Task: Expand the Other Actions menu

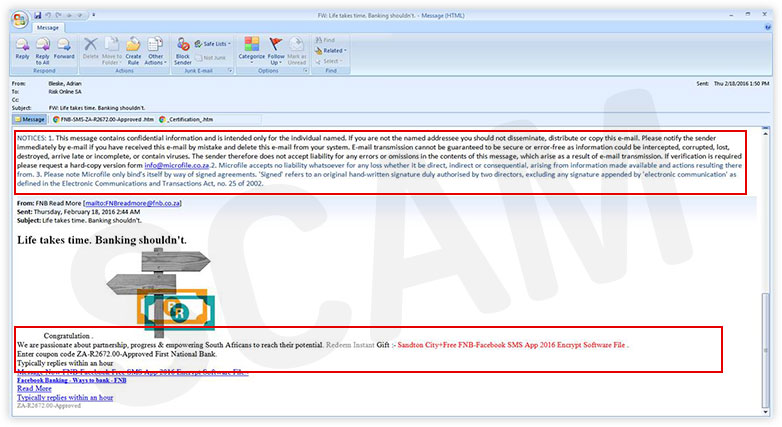Action: [x=156, y=51]
